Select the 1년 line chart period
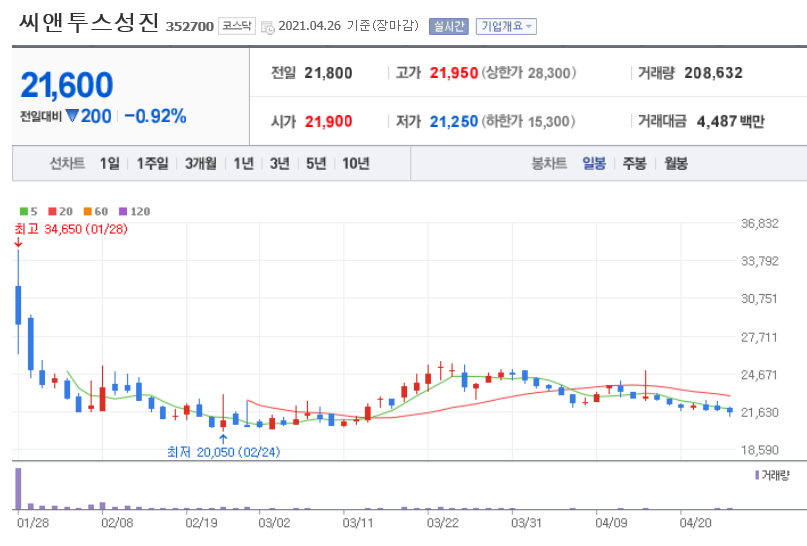 click(x=243, y=164)
